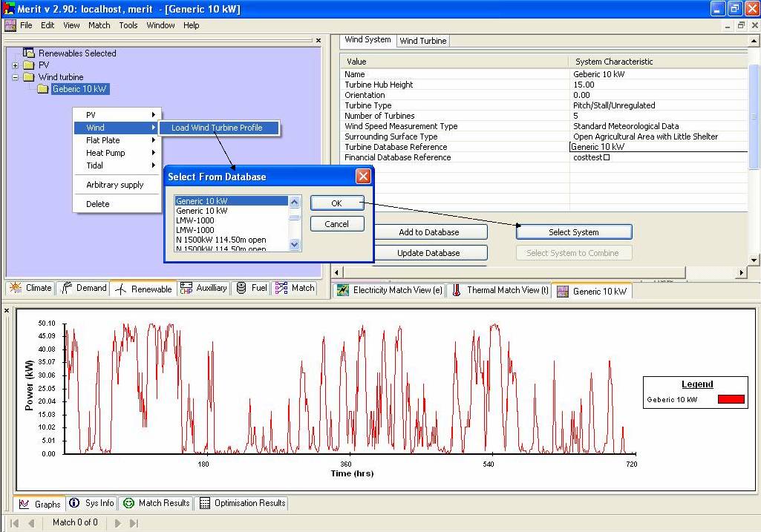Click the Select System button
This screenshot has height=532, width=761.
pyautogui.click(x=573, y=232)
